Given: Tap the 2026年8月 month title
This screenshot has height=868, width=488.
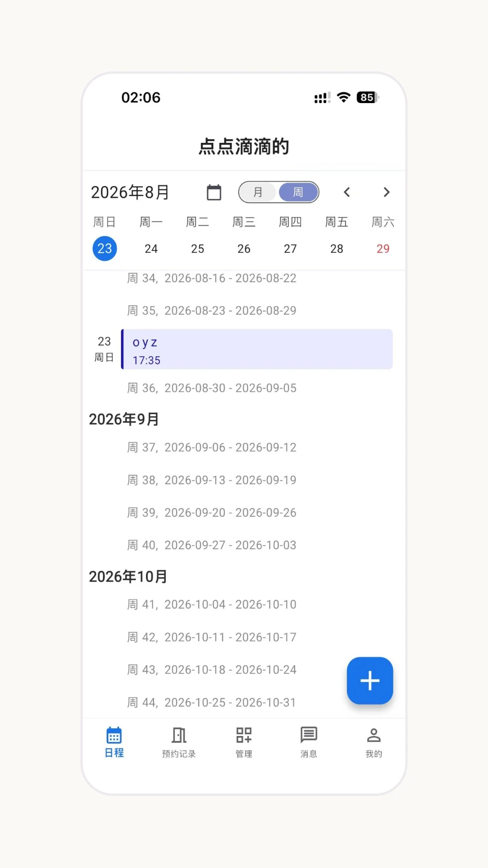Looking at the screenshot, I should tap(130, 192).
